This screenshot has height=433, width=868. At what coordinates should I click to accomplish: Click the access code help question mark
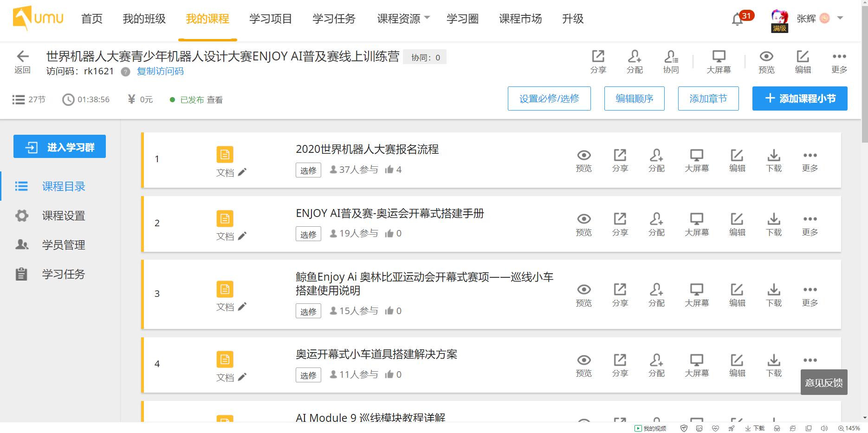[x=125, y=72]
